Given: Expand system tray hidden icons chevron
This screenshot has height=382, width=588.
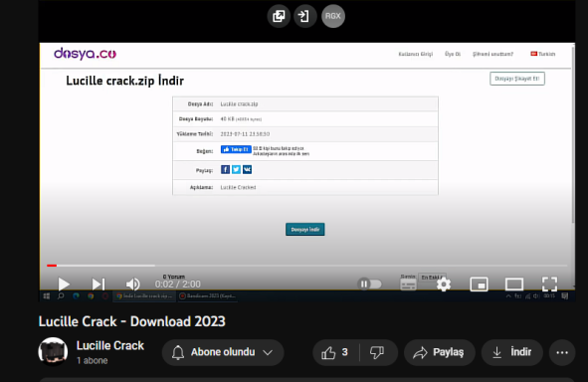Looking at the screenshot, I should click(508, 296).
